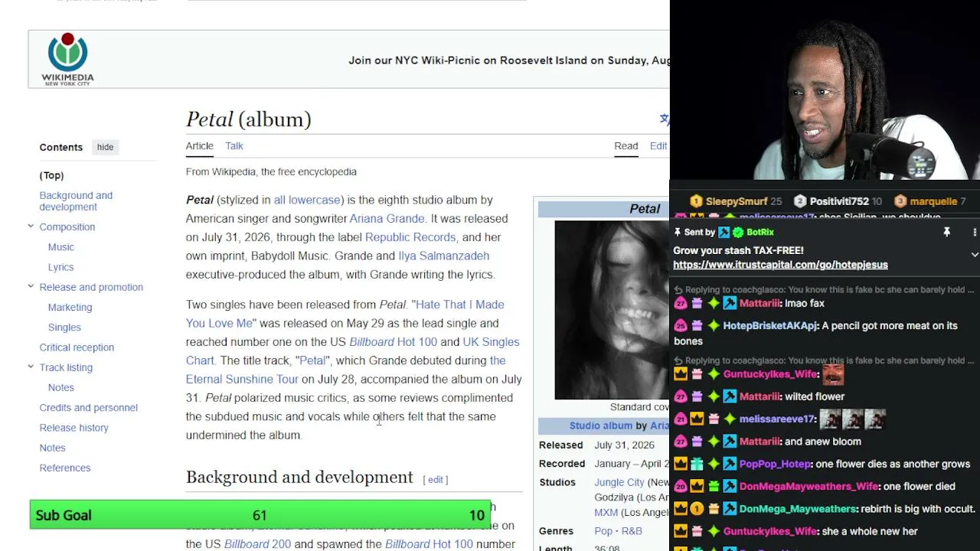The image size is (980, 551).
Task: Click the streamer webcam video feed
Action: (x=825, y=90)
